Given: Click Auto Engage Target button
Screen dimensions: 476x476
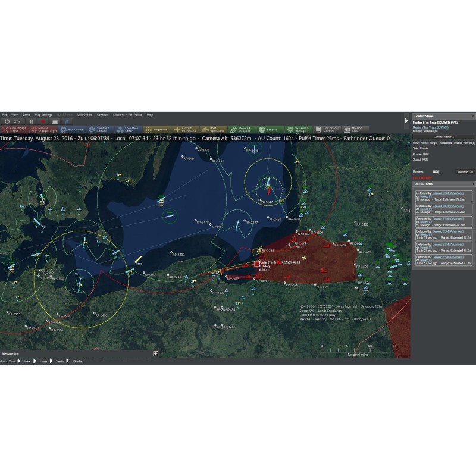Looking at the screenshot, I should tap(14, 129).
